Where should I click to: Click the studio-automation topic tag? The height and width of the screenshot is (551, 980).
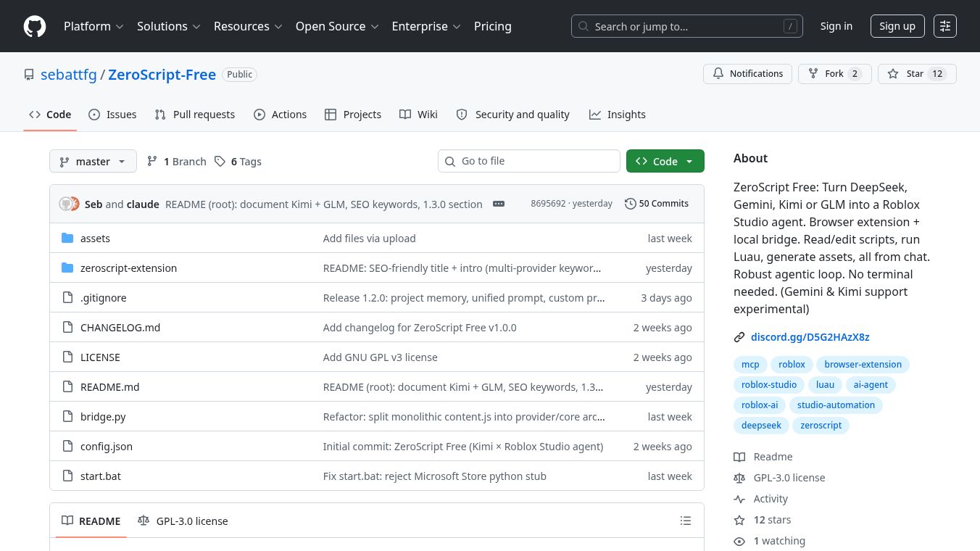836,405
